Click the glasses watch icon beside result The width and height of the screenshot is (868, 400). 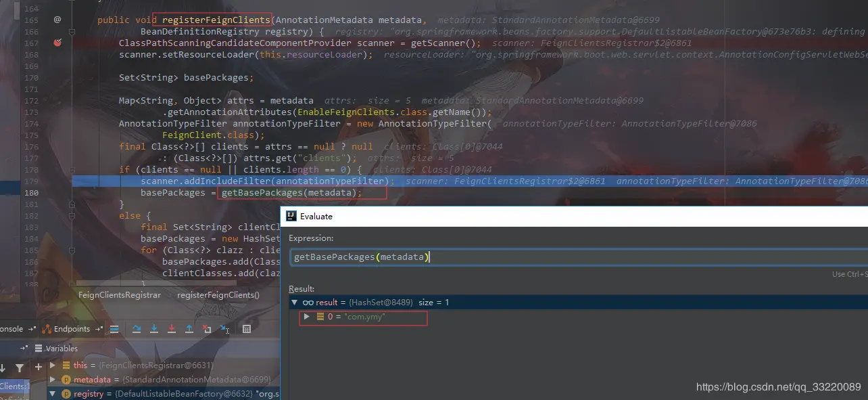(308, 303)
